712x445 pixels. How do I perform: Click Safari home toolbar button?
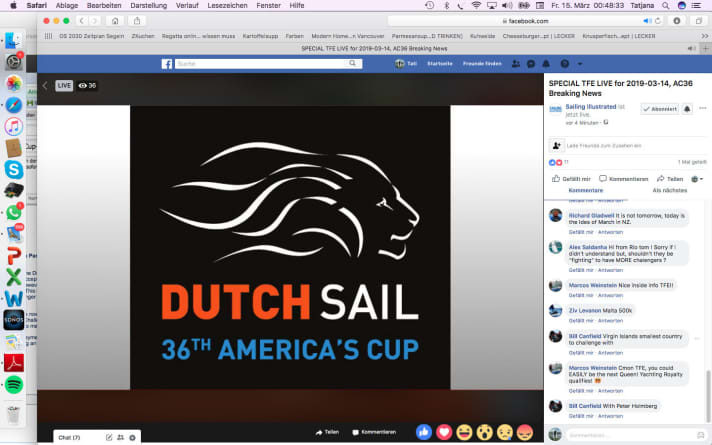pyautogui.click(x=115, y=21)
